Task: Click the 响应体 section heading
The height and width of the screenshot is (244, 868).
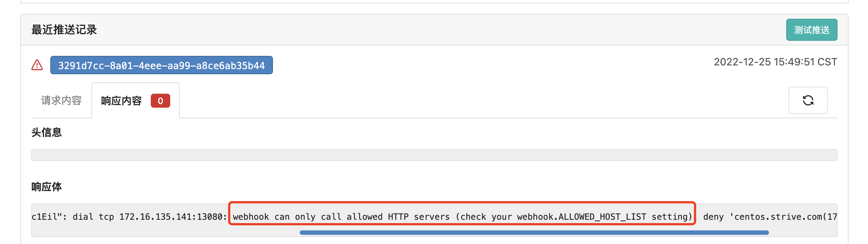Action: 47,187
